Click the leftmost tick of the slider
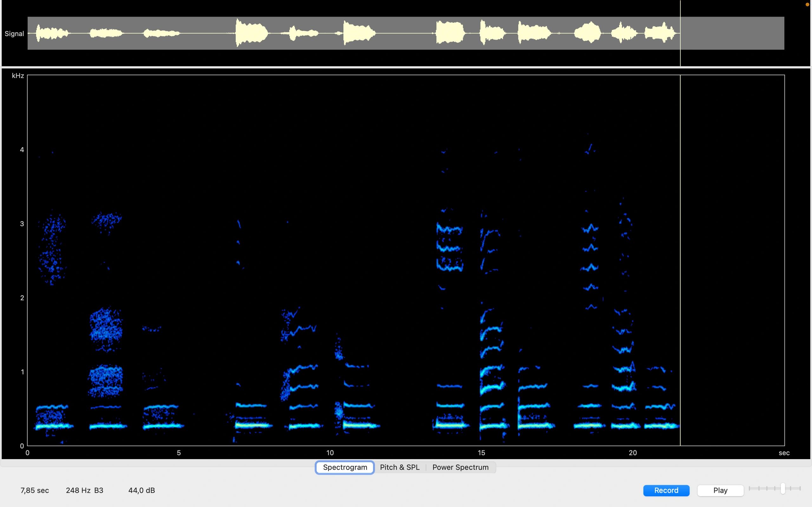 (x=750, y=489)
